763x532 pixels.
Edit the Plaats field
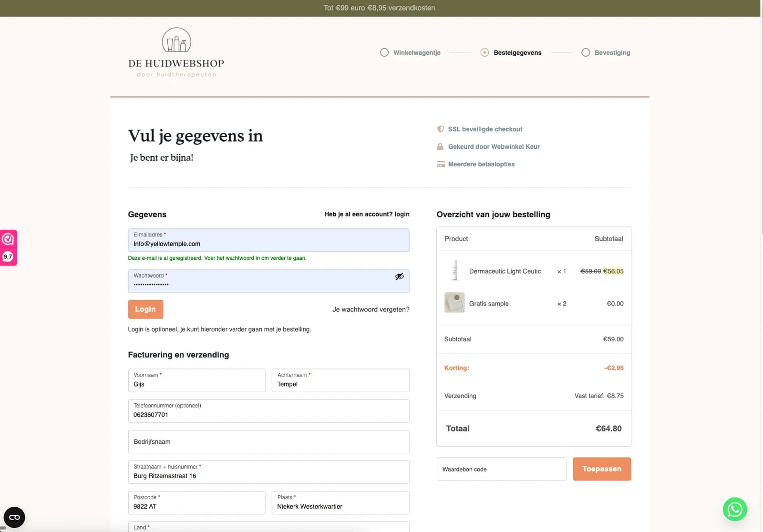tap(340, 502)
